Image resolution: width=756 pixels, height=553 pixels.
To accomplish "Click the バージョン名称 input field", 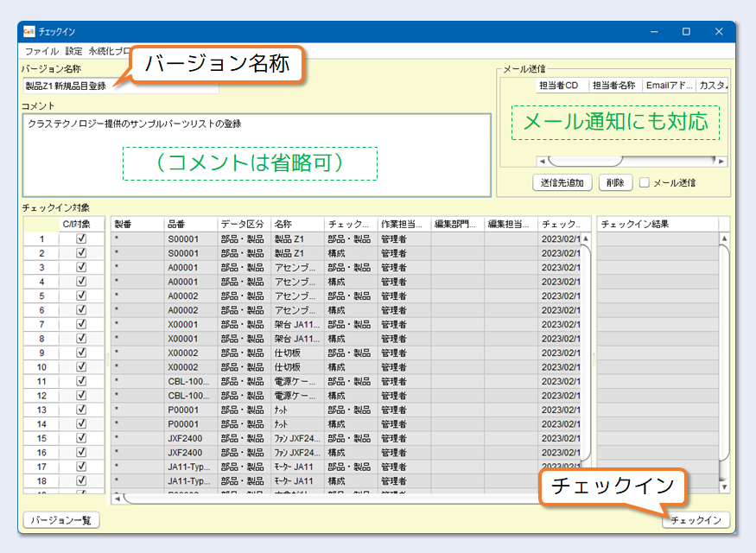I will click(x=121, y=86).
